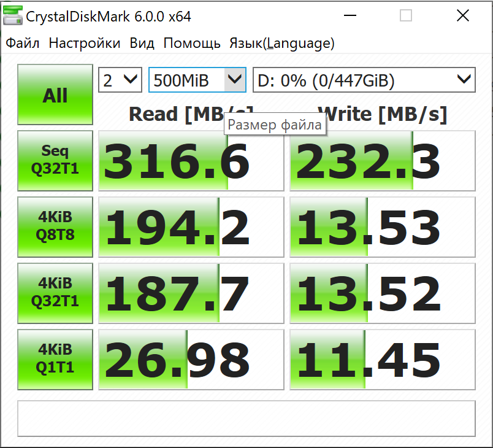493x448 pixels.
Task: Expand the 500MiB file size dropdown
Action: click(x=197, y=80)
